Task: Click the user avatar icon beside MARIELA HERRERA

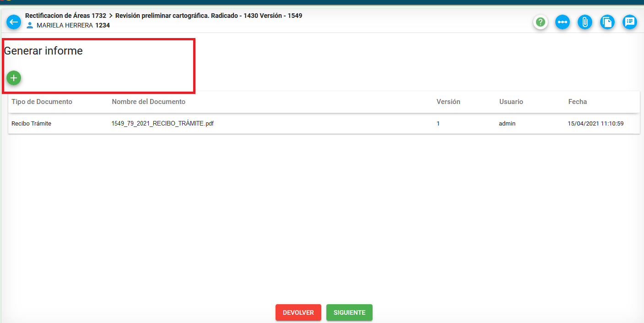Action: point(30,25)
